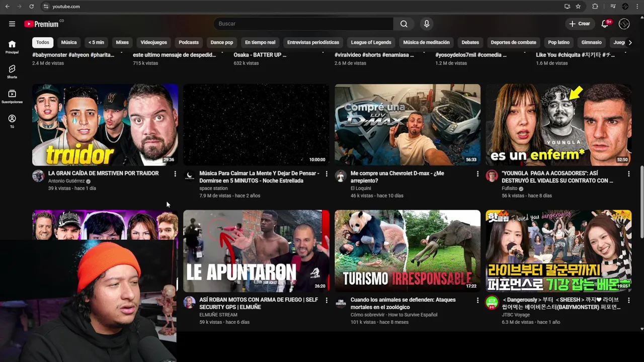The image size is (644, 362).
Task: Open the hamburger guide menu
Action: (x=12, y=24)
